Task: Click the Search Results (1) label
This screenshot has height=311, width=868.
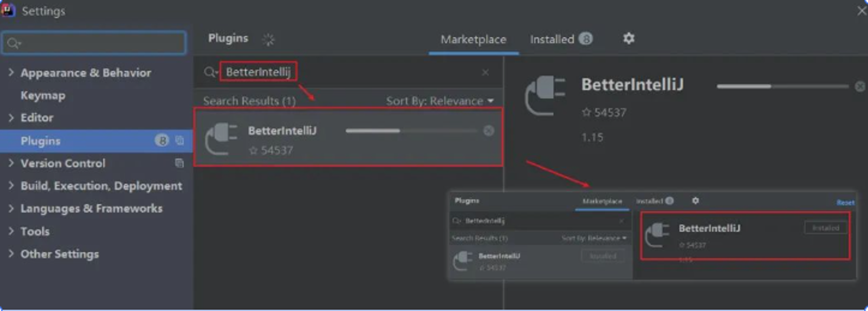Action: pyautogui.click(x=250, y=101)
